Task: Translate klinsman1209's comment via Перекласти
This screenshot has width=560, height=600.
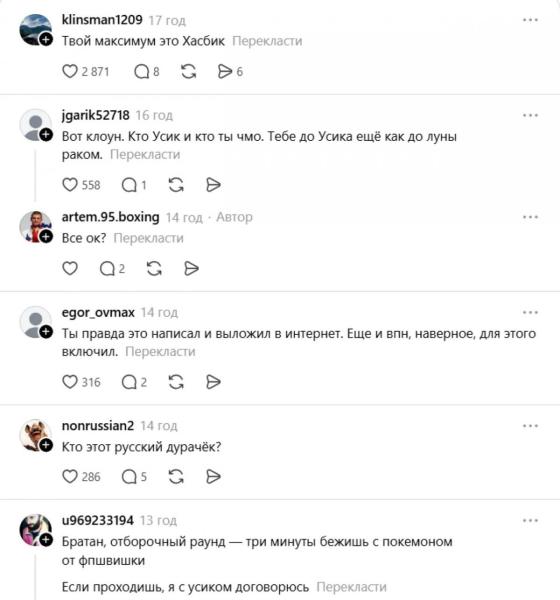Action: tap(267, 41)
